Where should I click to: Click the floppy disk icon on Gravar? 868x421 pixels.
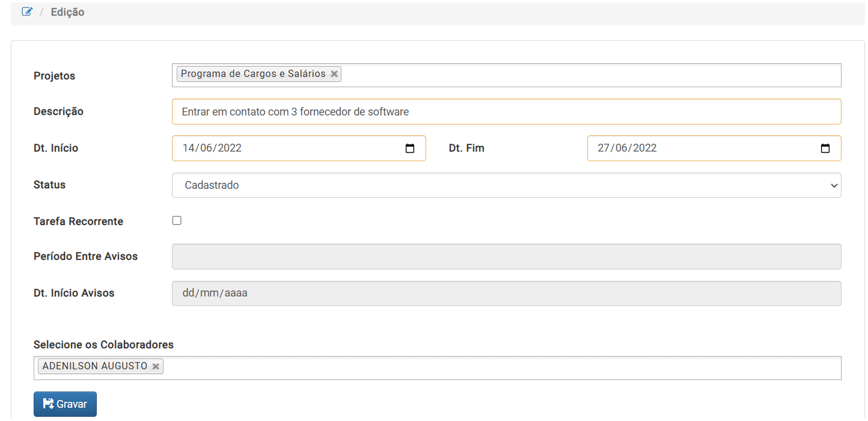coord(49,404)
